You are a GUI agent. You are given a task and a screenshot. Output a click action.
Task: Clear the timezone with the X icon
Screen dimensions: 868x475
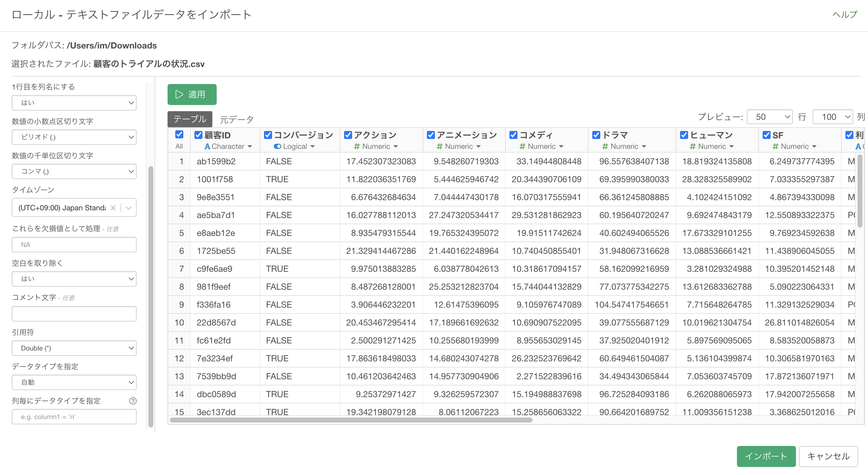coord(113,208)
